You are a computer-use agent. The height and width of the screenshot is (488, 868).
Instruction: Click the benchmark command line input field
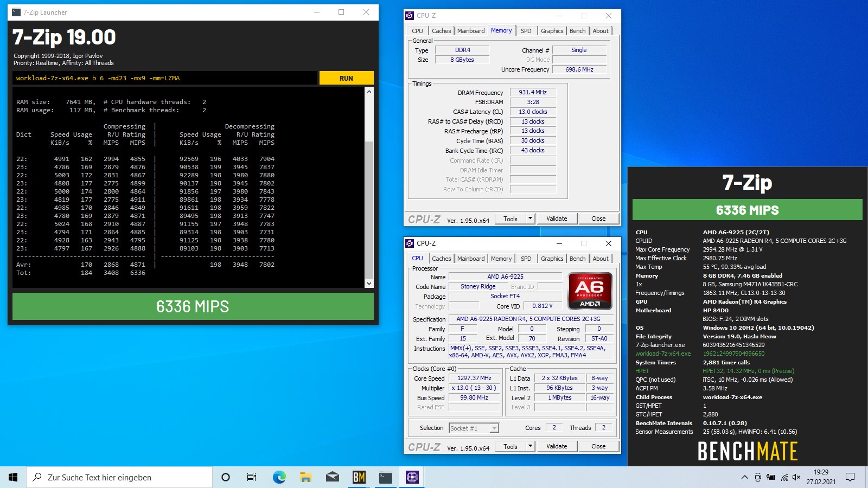point(165,78)
